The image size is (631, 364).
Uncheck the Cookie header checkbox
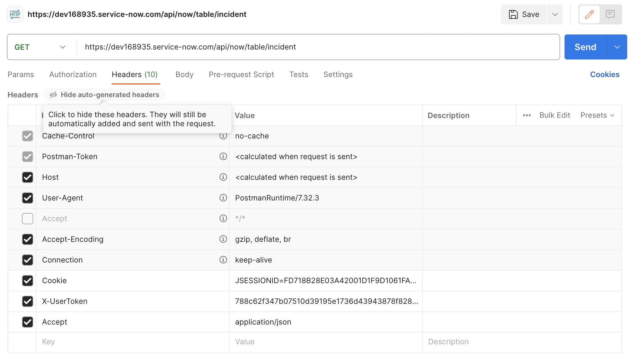coord(28,280)
